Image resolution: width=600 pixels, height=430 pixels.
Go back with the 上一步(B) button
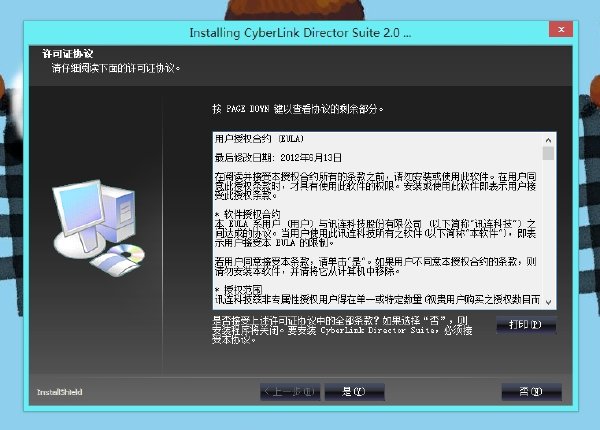click(x=290, y=392)
